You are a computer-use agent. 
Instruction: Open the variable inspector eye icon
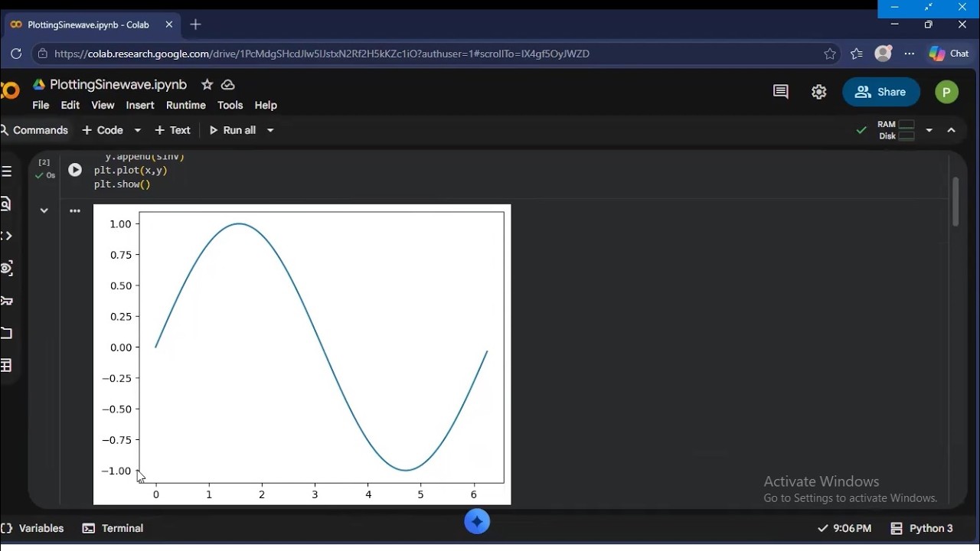point(6,268)
